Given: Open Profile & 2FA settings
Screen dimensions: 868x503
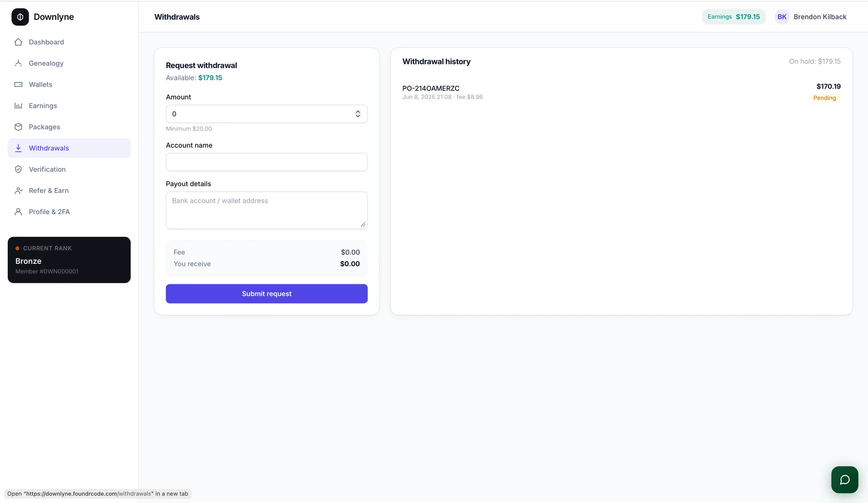Looking at the screenshot, I should click(69, 212).
